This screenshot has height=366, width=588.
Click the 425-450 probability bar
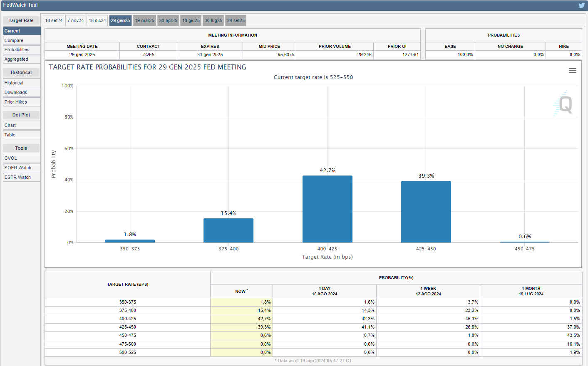point(426,212)
